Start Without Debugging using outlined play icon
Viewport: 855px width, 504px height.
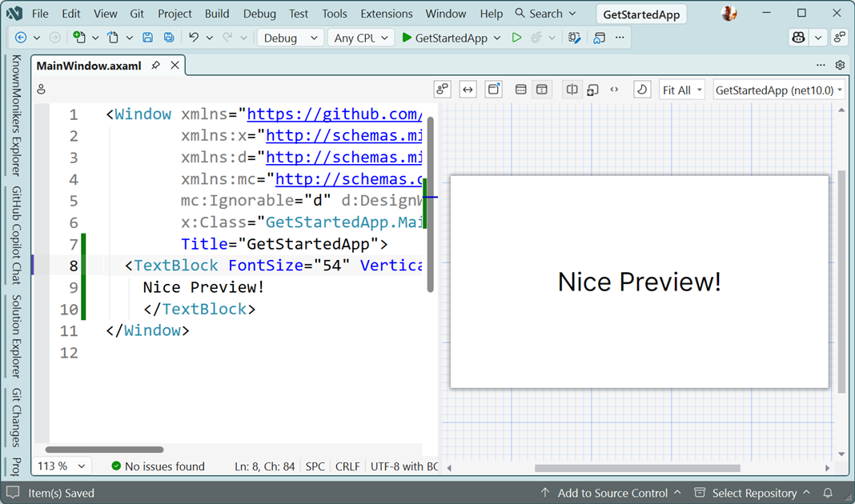click(516, 38)
